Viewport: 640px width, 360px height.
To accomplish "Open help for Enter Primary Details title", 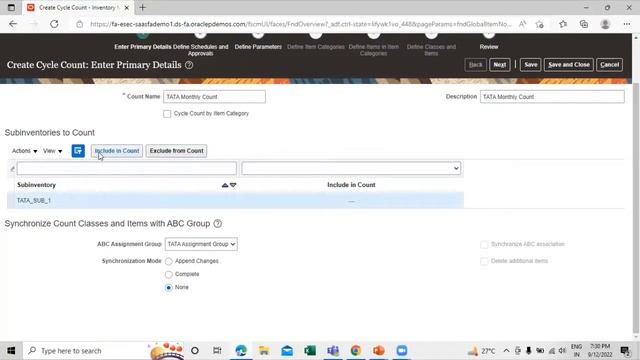I will tap(189, 65).
